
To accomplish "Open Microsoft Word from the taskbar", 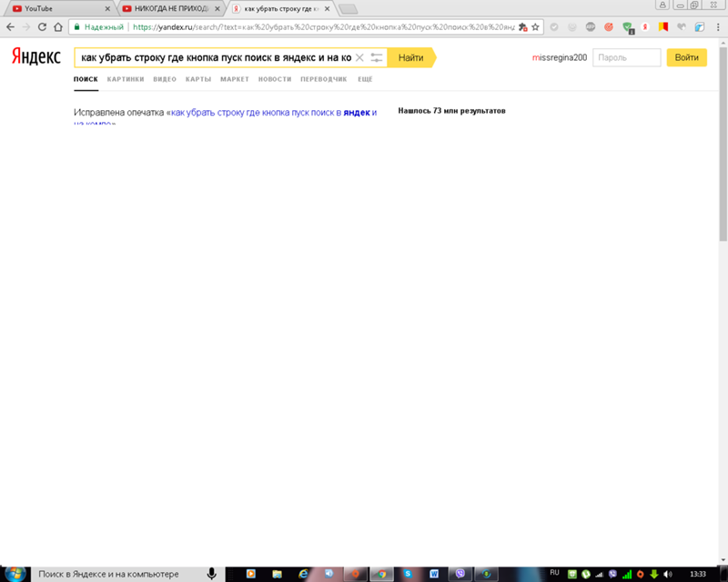I will pyautogui.click(x=434, y=574).
